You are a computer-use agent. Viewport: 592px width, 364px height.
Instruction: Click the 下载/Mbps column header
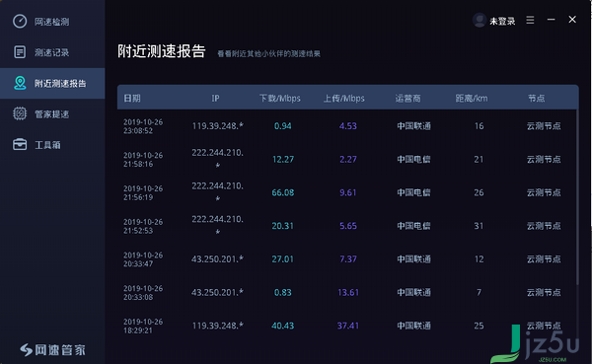click(x=280, y=99)
